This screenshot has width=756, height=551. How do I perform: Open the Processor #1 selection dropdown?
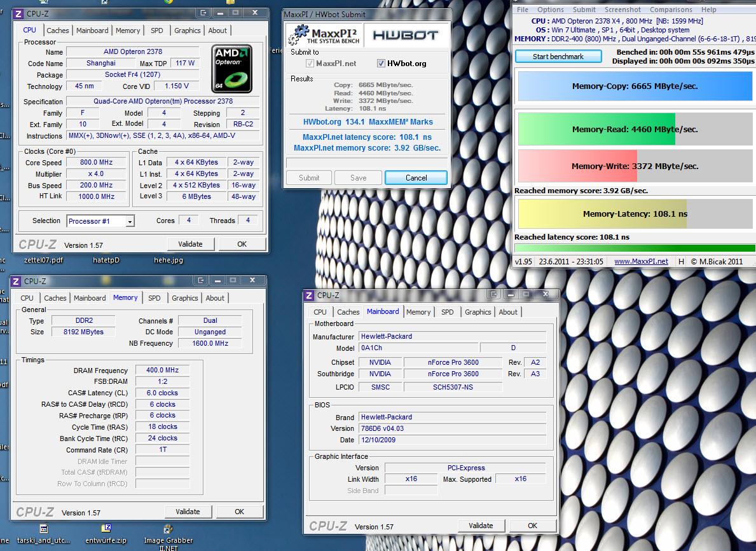[x=100, y=221]
